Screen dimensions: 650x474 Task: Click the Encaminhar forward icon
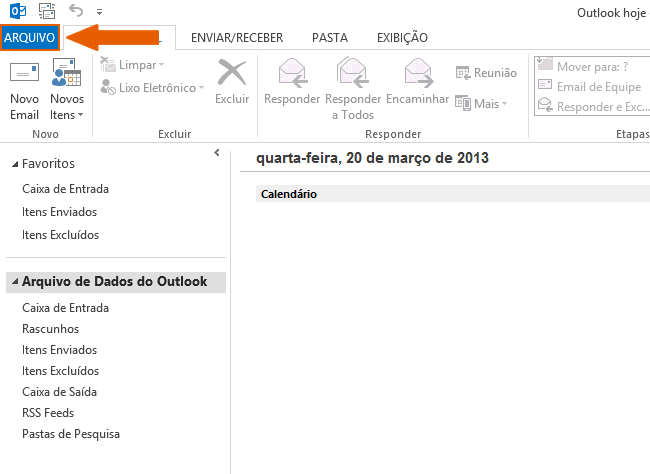tap(418, 73)
